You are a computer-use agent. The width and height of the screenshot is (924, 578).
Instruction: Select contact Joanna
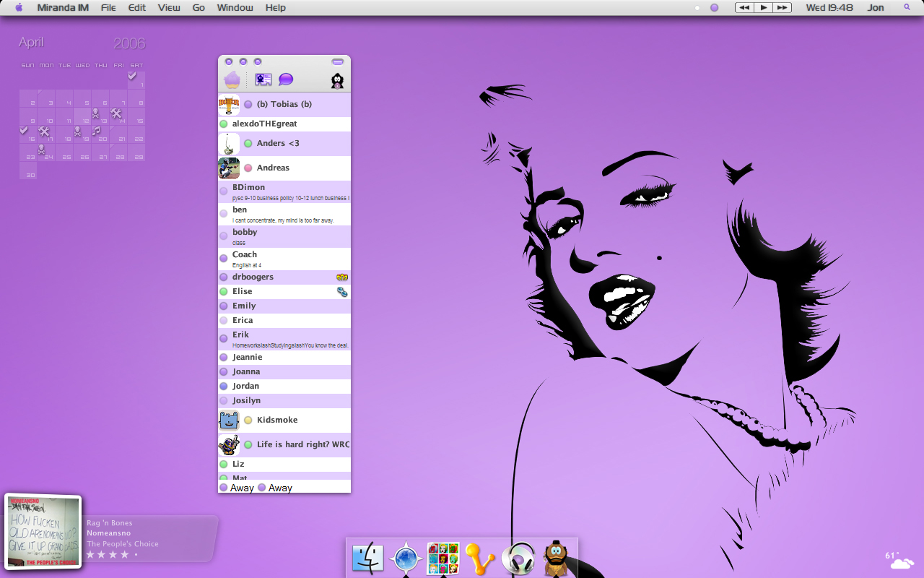pyautogui.click(x=284, y=372)
